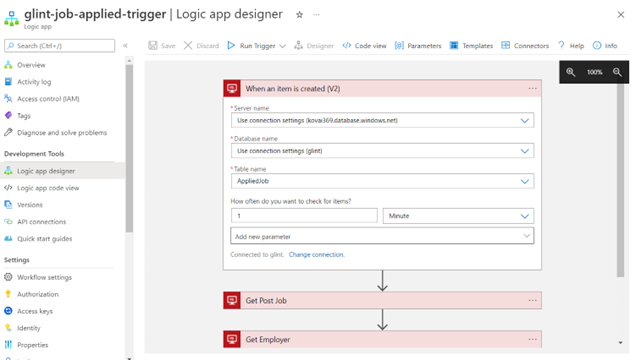Click the sidebar vertical scrollbar

point(129,148)
